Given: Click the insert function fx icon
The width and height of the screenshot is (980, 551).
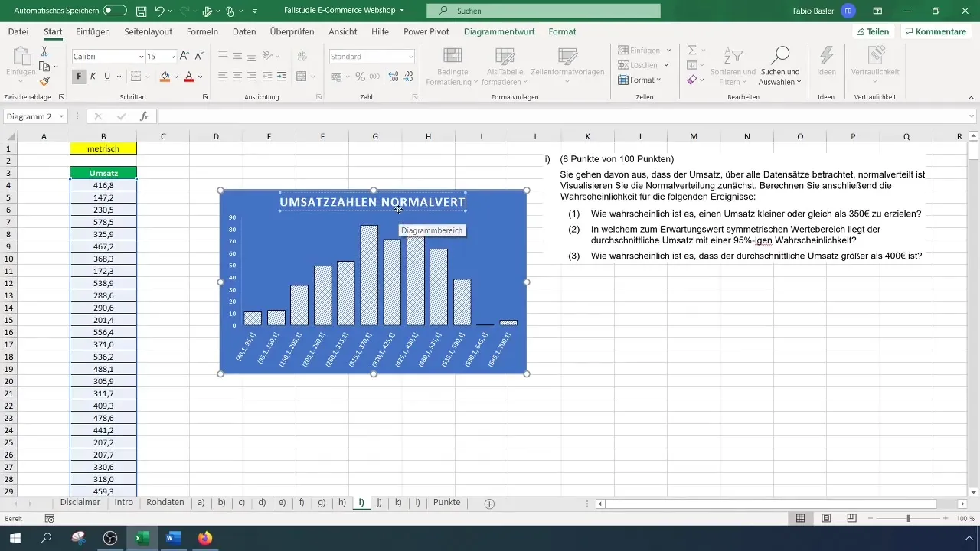Looking at the screenshot, I should [x=144, y=116].
